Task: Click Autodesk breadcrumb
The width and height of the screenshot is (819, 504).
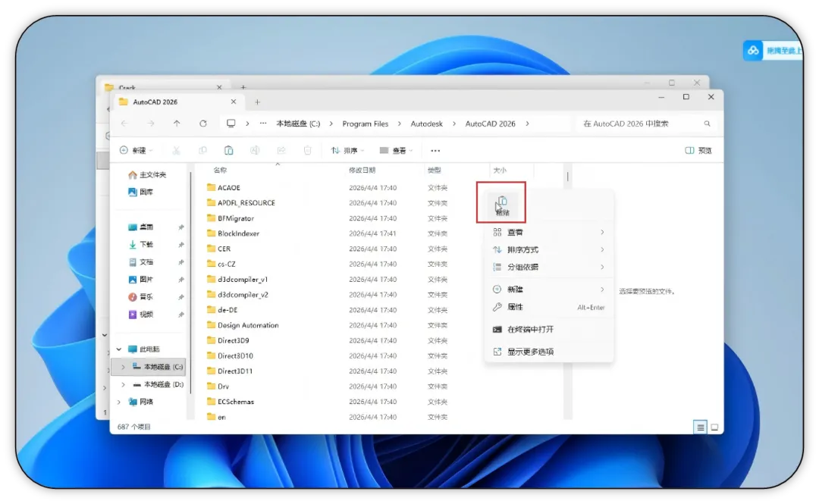Action: point(426,124)
